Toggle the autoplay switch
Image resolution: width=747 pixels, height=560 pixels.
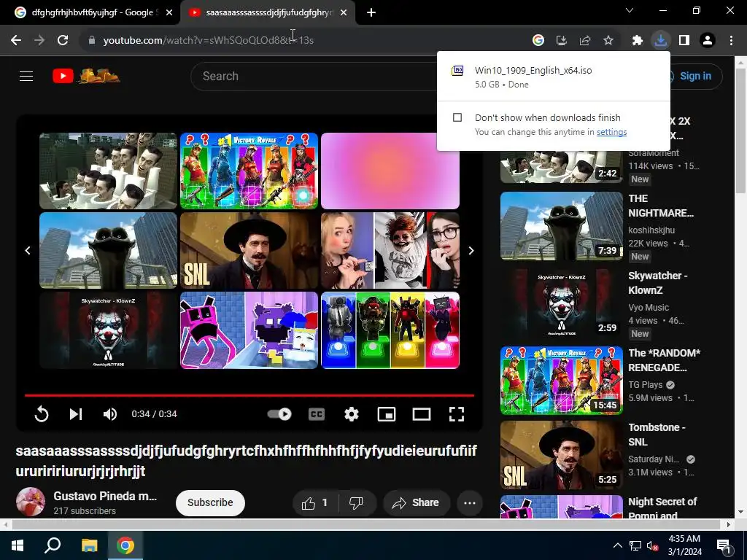point(279,414)
